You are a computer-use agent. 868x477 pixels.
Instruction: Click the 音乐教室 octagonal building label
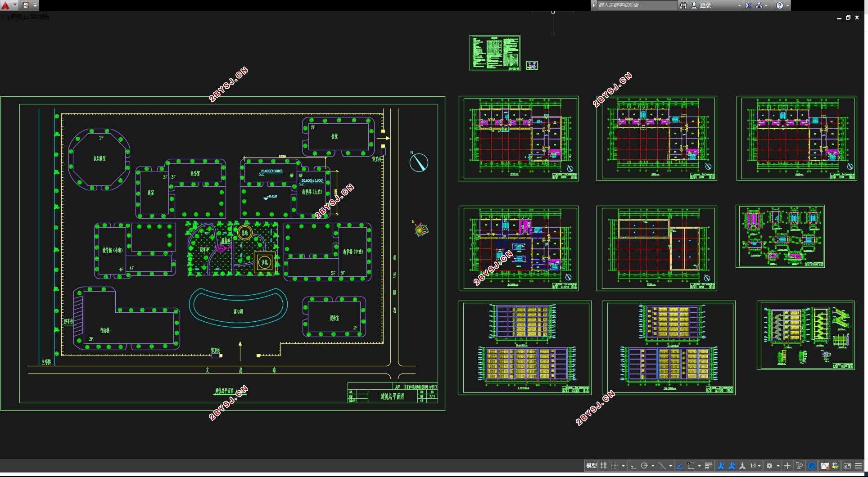pos(99,158)
